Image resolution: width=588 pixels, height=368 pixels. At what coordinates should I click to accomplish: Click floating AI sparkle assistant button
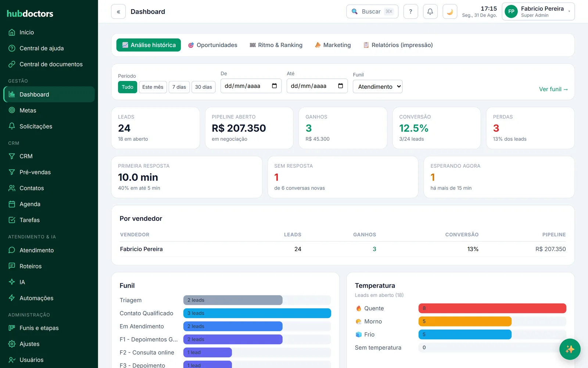tap(570, 349)
